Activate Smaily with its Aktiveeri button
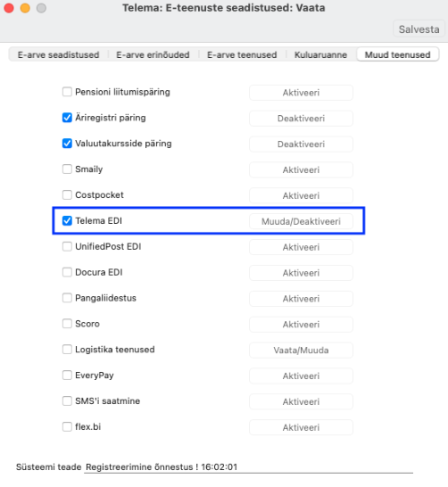The width and height of the screenshot is (448, 487). click(x=301, y=169)
